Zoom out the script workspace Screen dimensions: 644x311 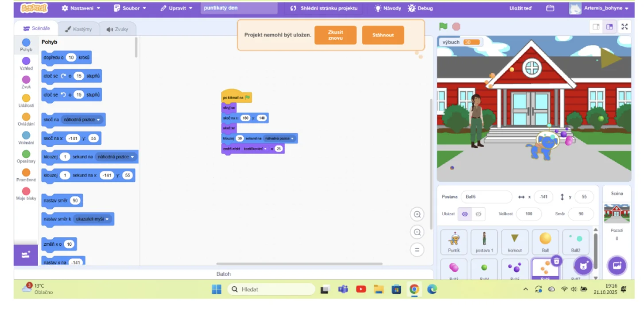tap(417, 232)
